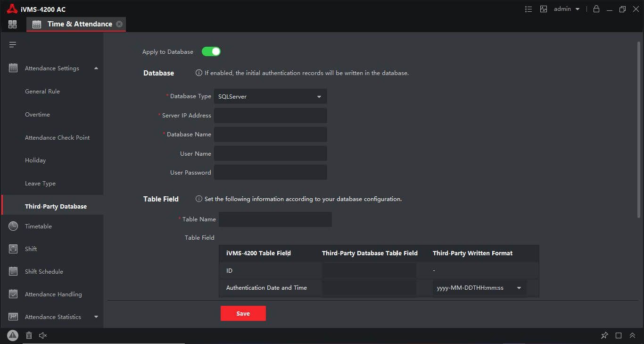Click the iVMS-4200 Table Field column header
The height and width of the screenshot is (344, 644).
point(258,253)
